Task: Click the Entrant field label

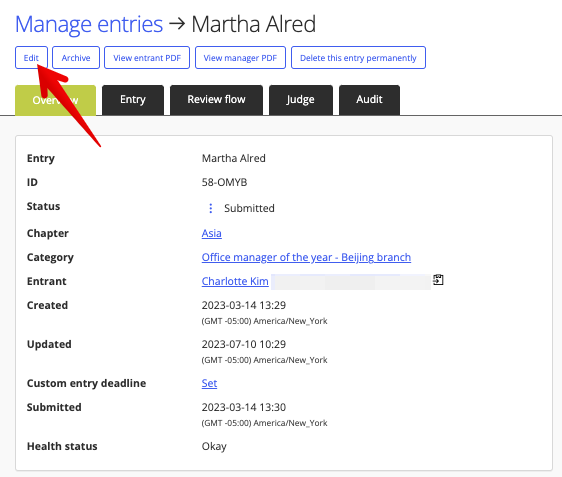Action: pyautogui.click(x=47, y=281)
